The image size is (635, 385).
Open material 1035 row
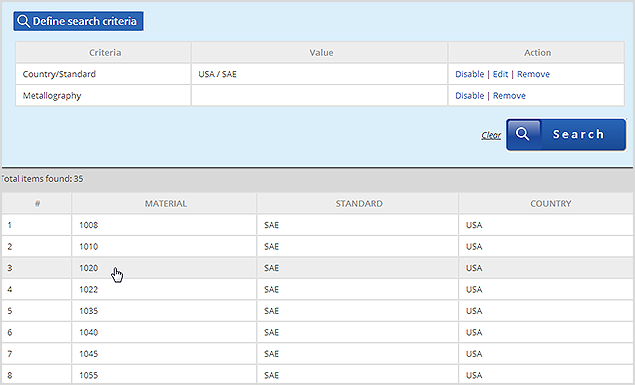[318, 311]
